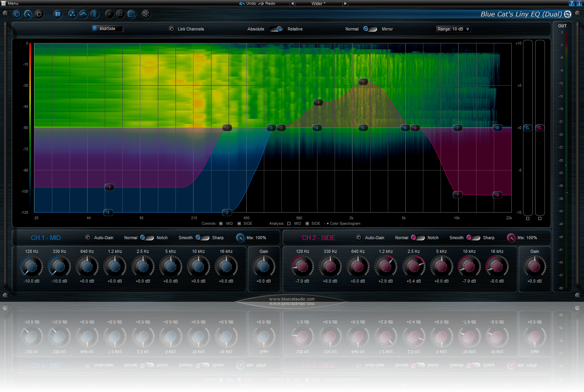Toggle the plugin bypass power icon
The height and width of the screenshot is (392, 584).
point(17,14)
